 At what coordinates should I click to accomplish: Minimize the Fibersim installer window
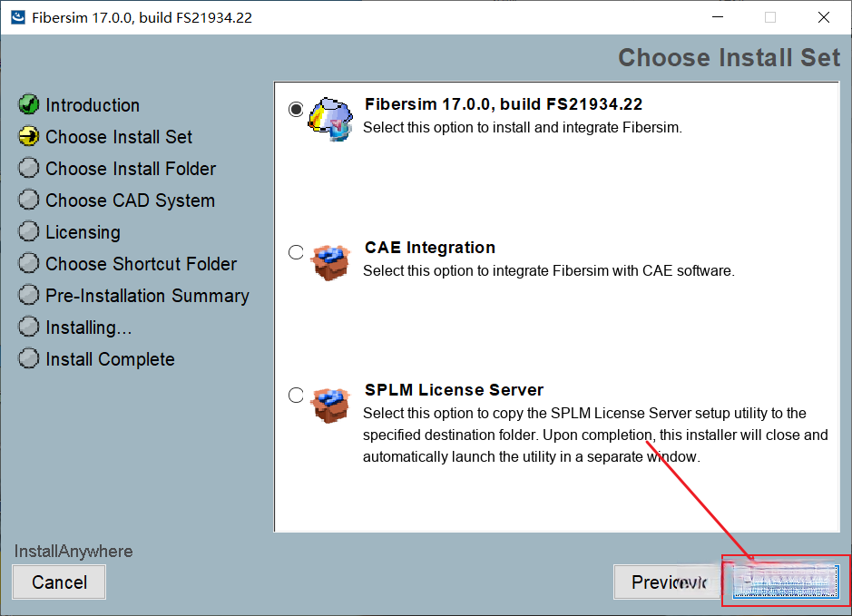tap(718, 17)
